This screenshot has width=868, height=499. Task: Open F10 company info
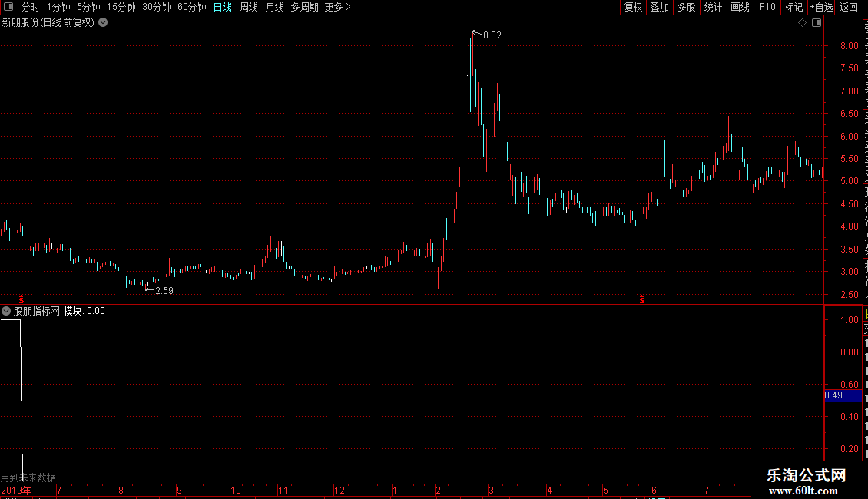(x=767, y=7)
